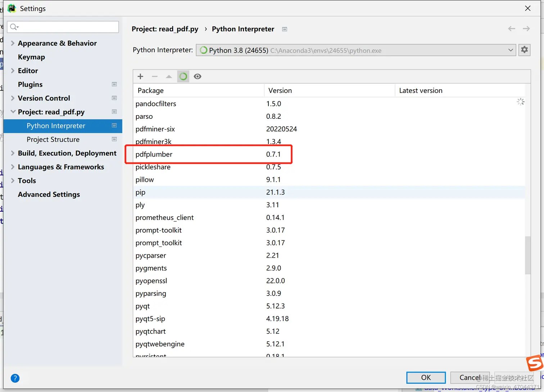Click the package list vertical scrollbar
The height and width of the screenshot is (392, 544).
pos(528,255)
